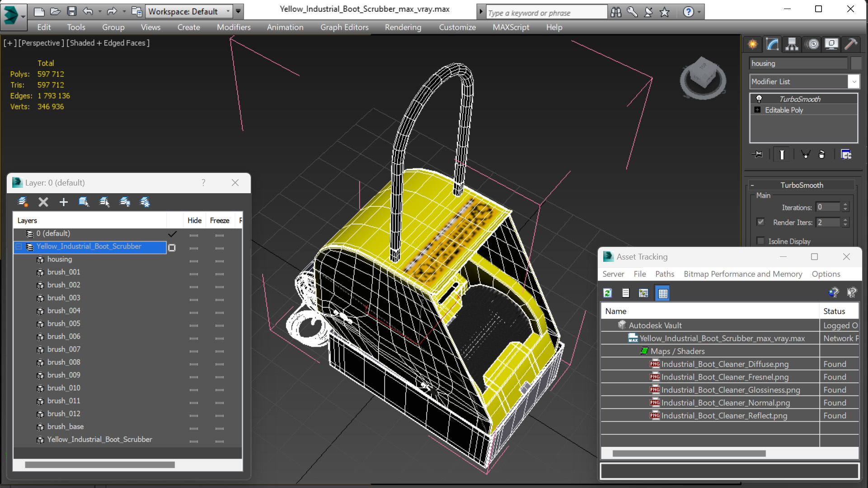Switch Asset Tracking to table view

[x=663, y=293]
